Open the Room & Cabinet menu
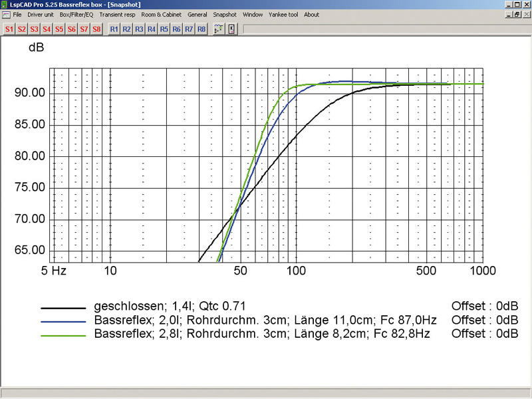532x399 pixels. click(161, 15)
